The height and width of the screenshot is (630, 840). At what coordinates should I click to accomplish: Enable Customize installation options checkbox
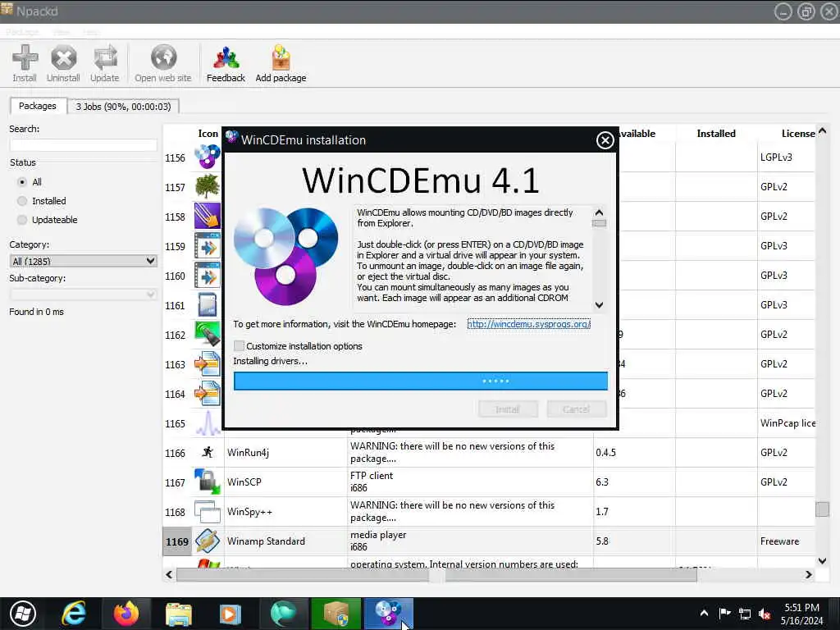239,345
